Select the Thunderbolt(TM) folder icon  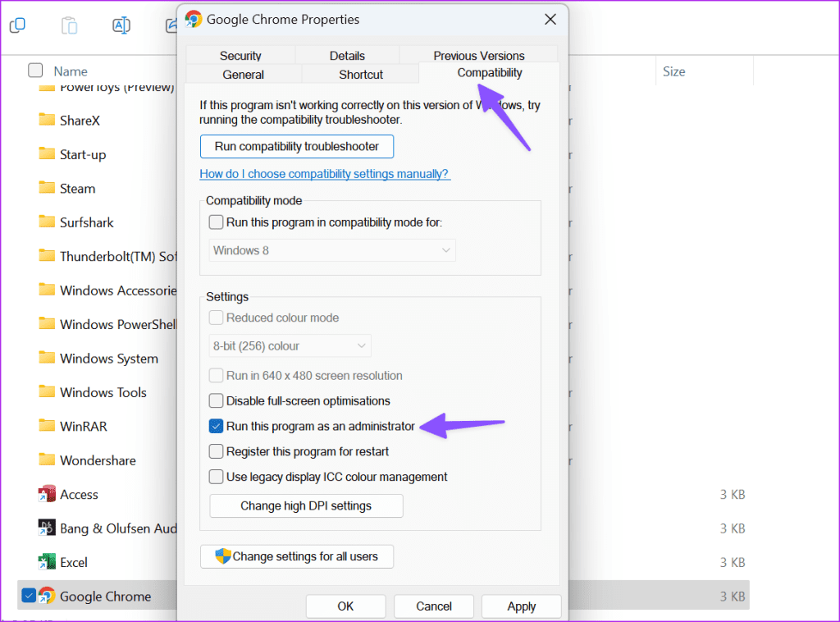(47, 255)
